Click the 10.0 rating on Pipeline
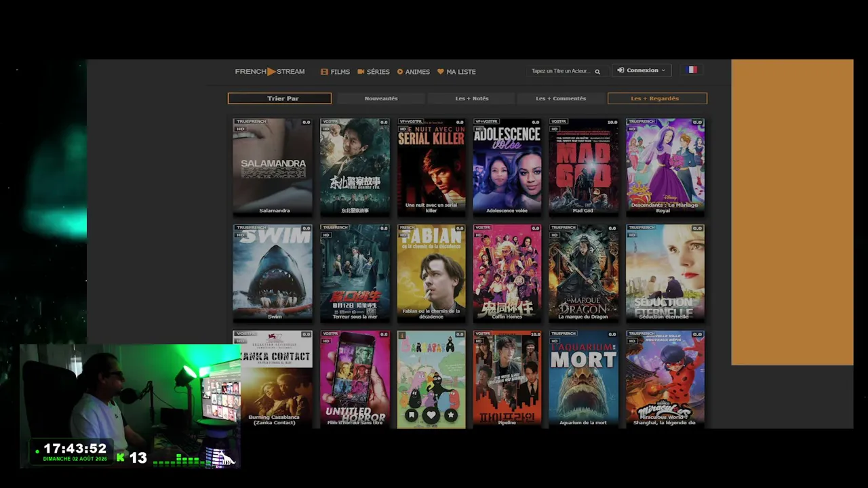This screenshot has width=868, height=488. tap(536, 335)
